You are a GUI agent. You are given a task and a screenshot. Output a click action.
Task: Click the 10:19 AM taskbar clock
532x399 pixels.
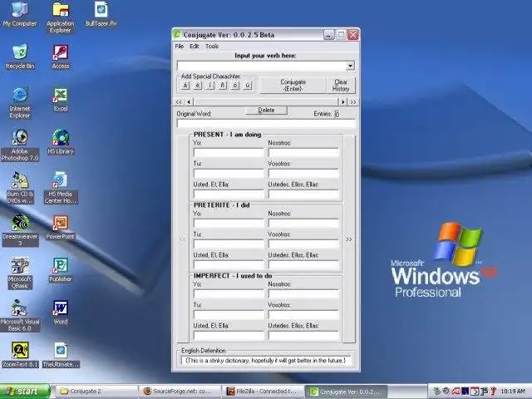click(x=513, y=392)
